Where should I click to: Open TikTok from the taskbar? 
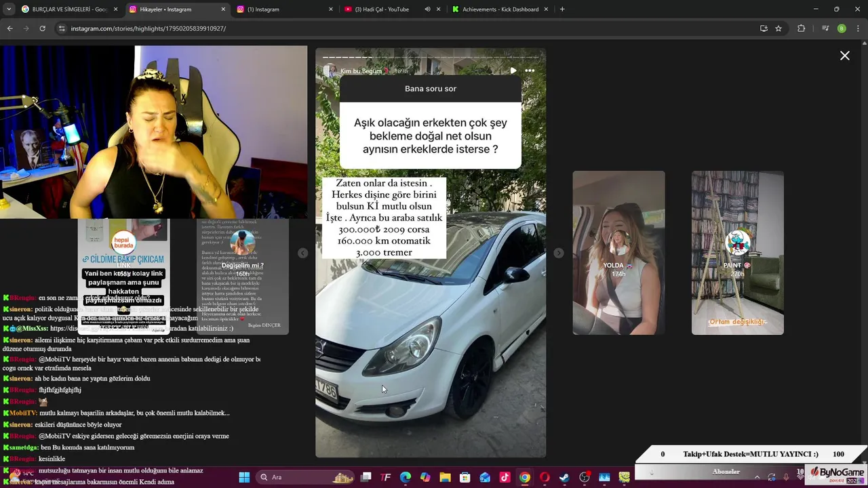coord(505,477)
